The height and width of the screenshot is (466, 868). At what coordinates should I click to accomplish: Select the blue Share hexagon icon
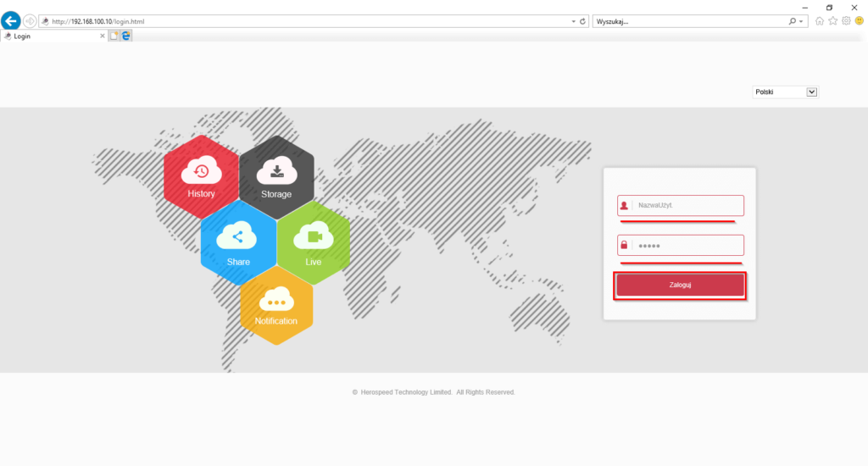(238, 243)
